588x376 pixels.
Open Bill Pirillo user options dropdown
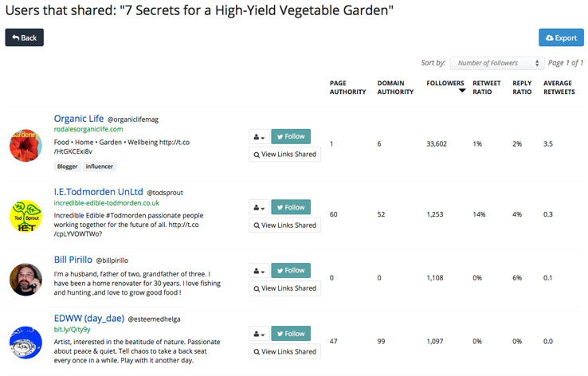click(x=259, y=270)
